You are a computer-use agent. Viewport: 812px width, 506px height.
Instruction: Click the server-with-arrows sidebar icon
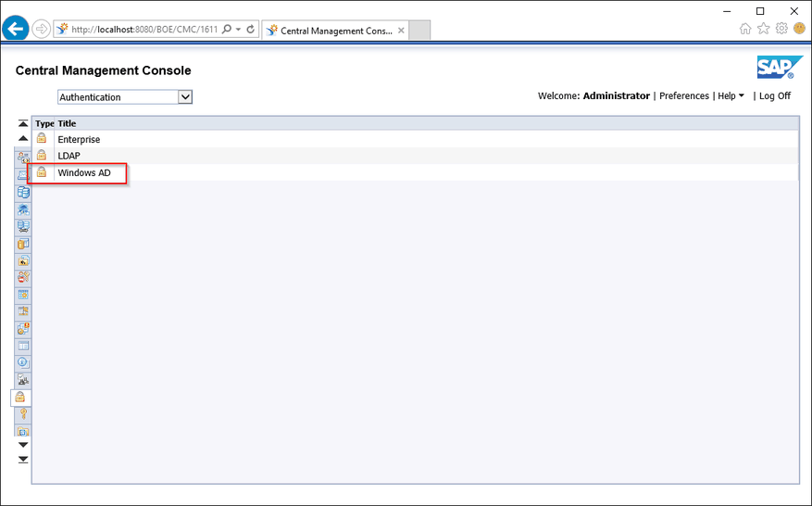(23, 226)
